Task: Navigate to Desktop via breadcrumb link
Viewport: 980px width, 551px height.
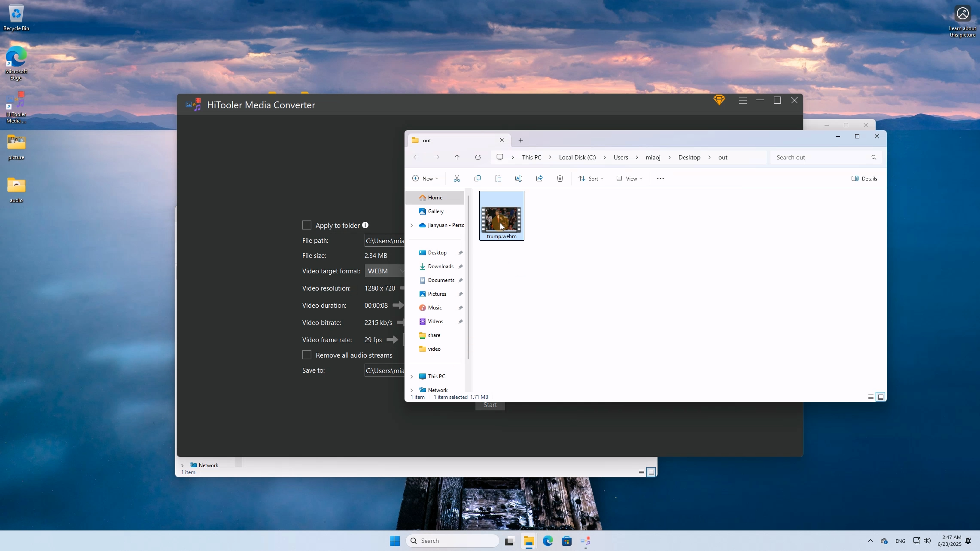Action: pyautogui.click(x=690, y=157)
